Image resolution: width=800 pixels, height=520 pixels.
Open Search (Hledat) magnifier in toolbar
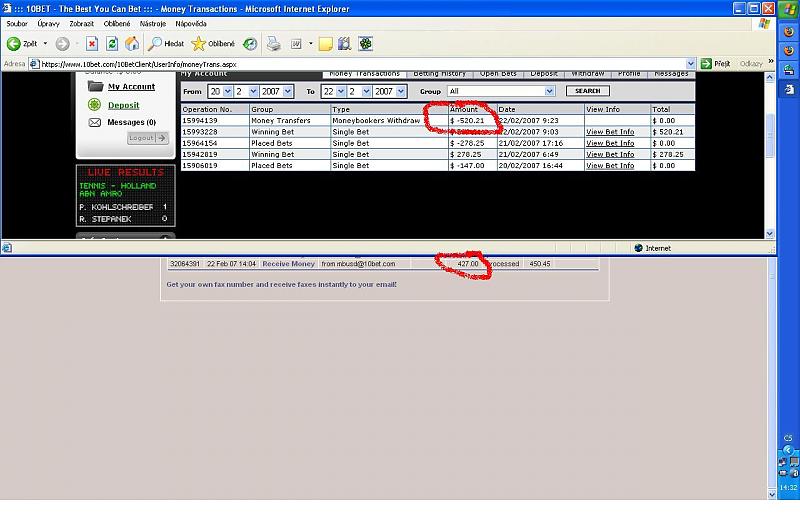point(156,44)
